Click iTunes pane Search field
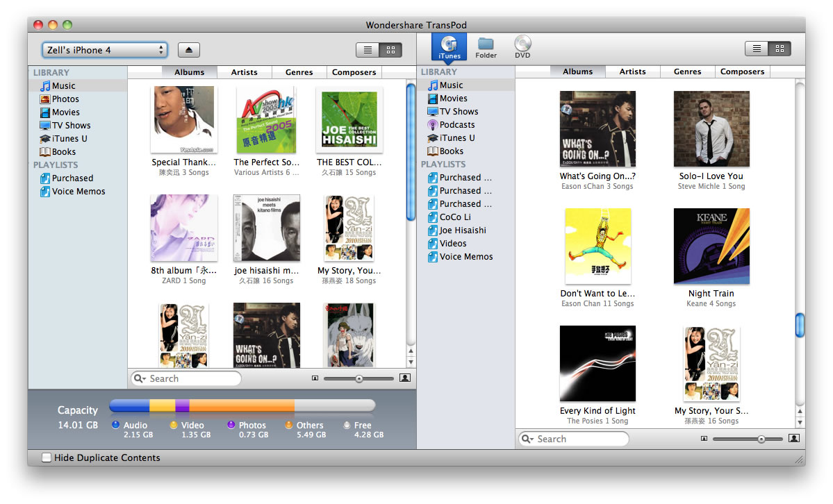This screenshot has height=504, width=833. pos(574,439)
